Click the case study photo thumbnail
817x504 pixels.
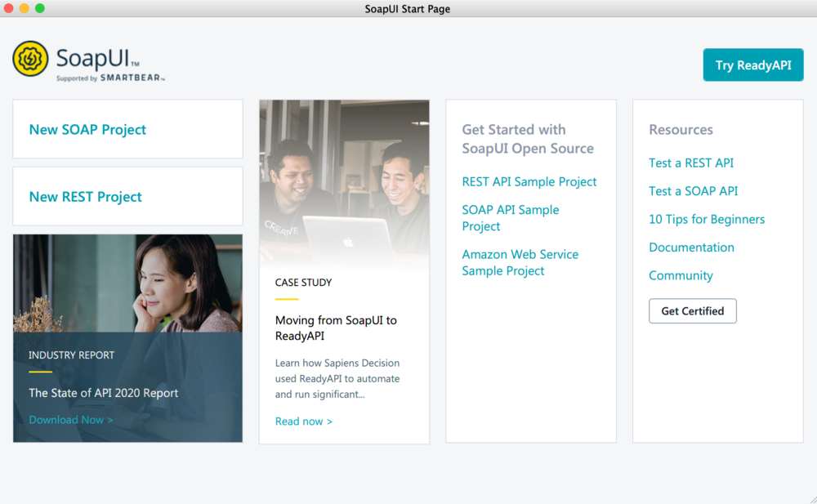[344, 184]
